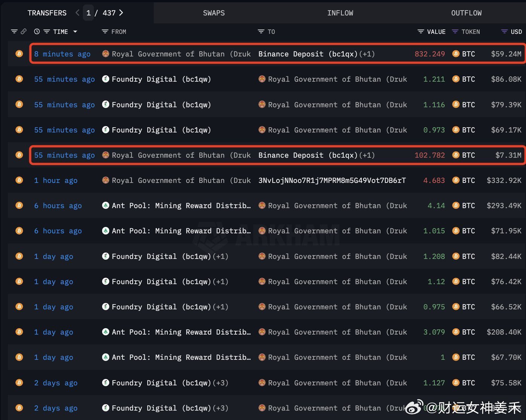
Task: Select the USD amount $82.44K
Action: point(506,256)
